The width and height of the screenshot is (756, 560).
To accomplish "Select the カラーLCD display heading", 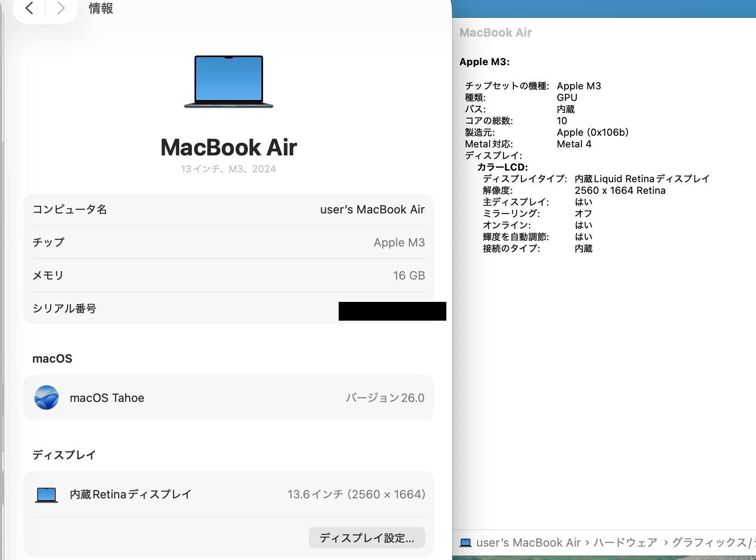I will click(x=502, y=167).
